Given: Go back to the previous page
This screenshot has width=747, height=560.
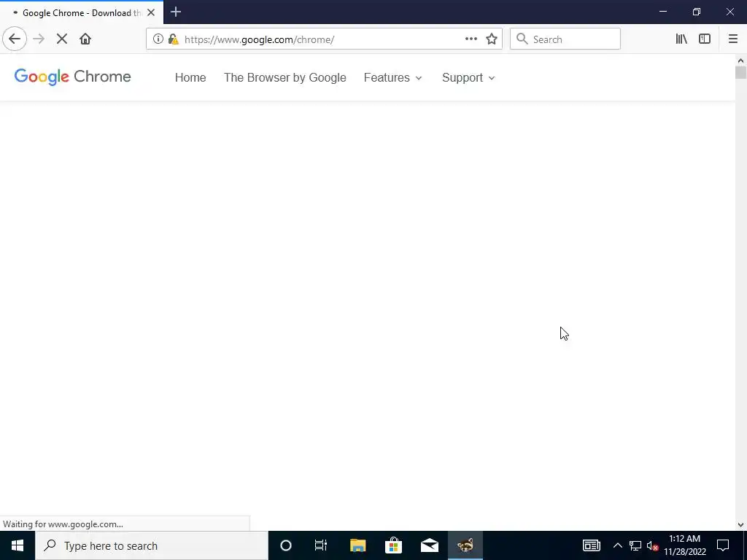Looking at the screenshot, I should [15, 39].
